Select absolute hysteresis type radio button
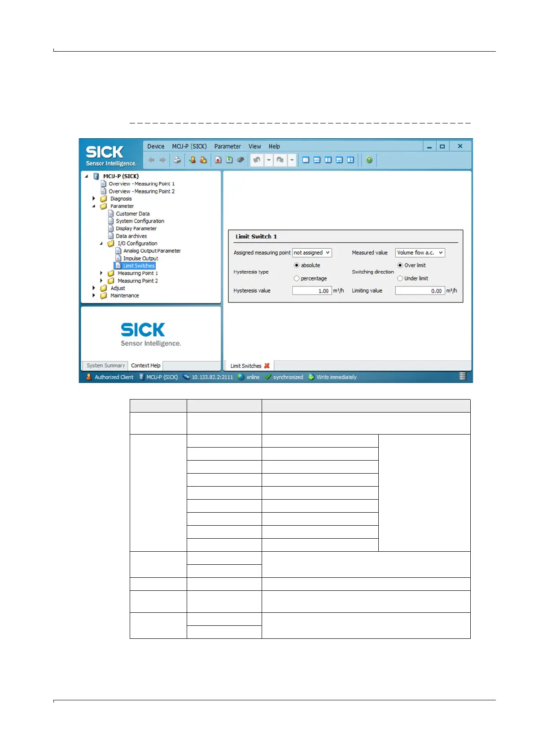The width and height of the screenshot is (534, 756). pyautogui.click(x=297, y=265)
